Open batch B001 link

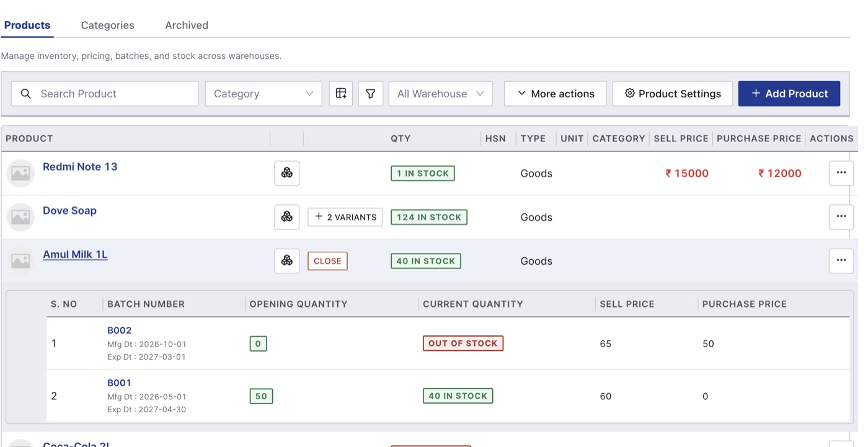coord(120,383)
